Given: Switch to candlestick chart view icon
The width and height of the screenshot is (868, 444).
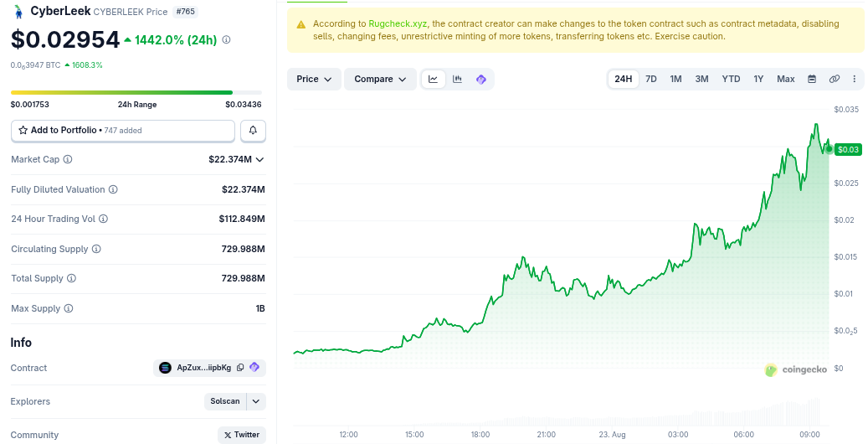Looking at the screenshot, I should click(457, 80).
